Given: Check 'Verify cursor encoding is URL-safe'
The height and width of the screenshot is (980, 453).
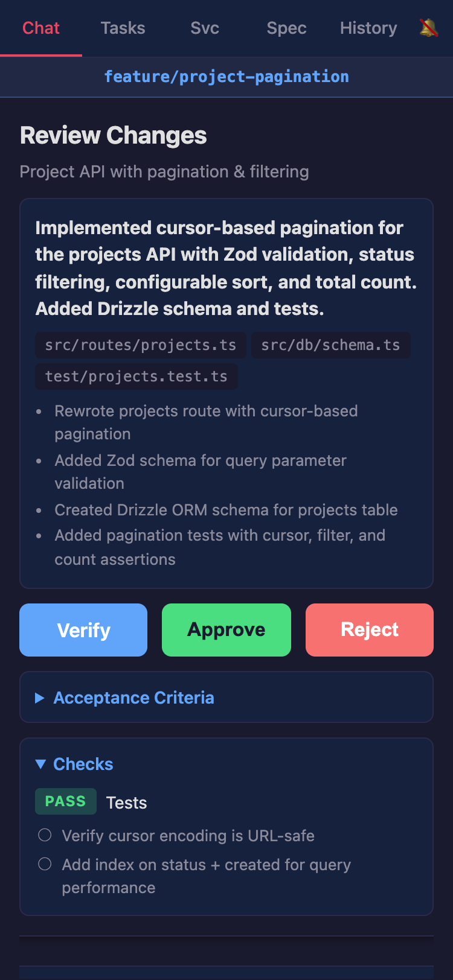Looking at the screenshot, I should pos(44,835).
